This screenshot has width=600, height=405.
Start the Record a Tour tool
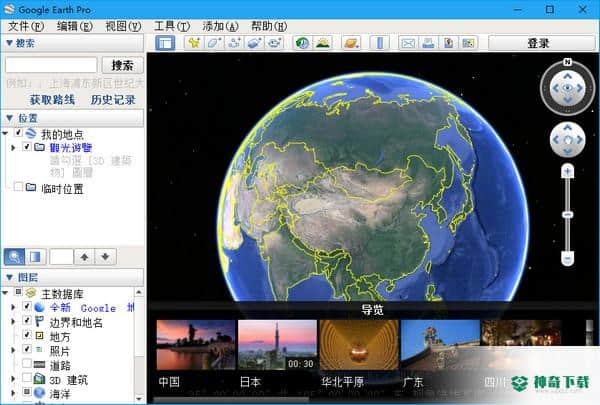pyautogui.click(x=274, y=43)
